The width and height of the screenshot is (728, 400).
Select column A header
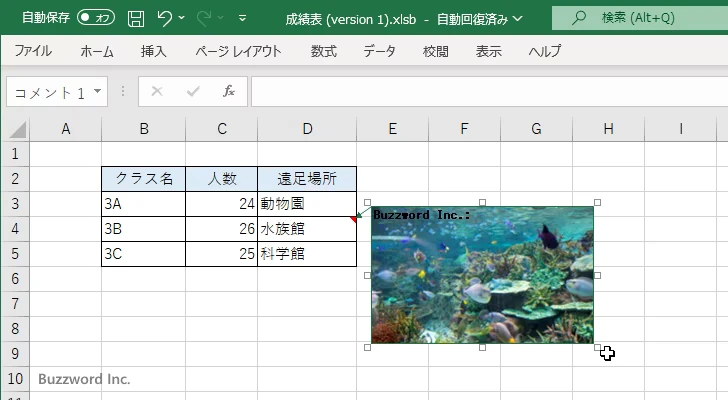[x=65, y=129]
